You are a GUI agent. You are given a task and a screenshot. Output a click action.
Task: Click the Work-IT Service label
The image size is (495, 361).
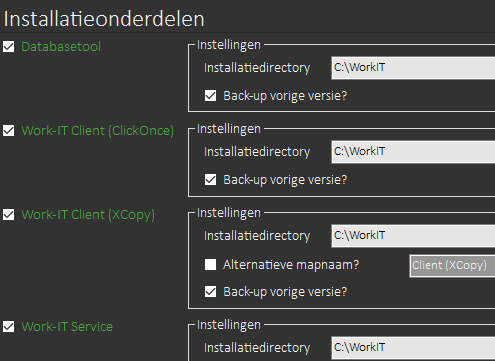coord(67,327)
